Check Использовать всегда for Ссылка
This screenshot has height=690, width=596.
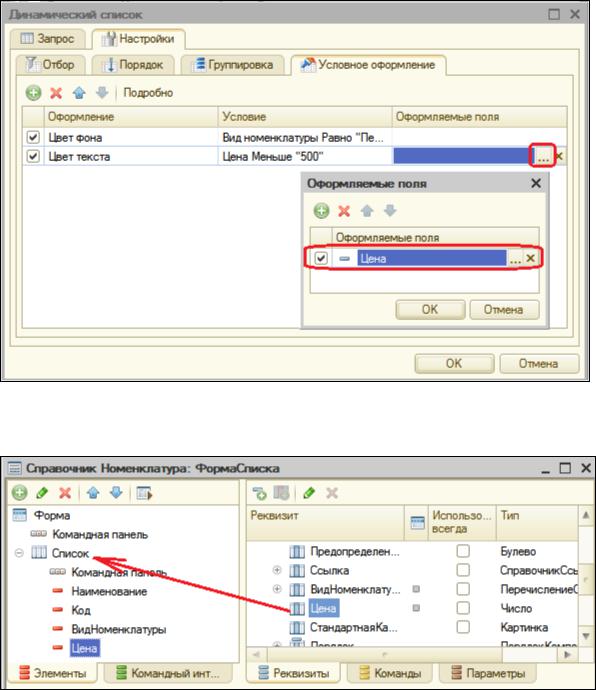[463, 570]
